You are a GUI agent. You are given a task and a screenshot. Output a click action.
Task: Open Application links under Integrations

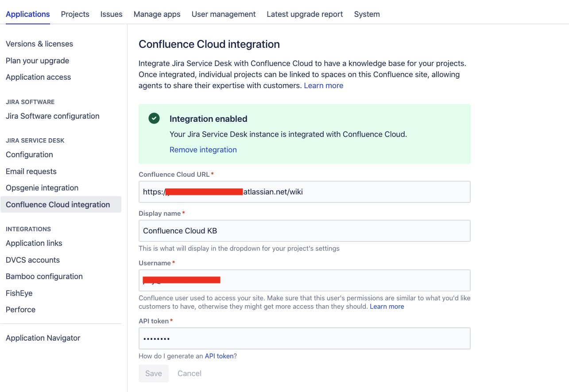34,243
